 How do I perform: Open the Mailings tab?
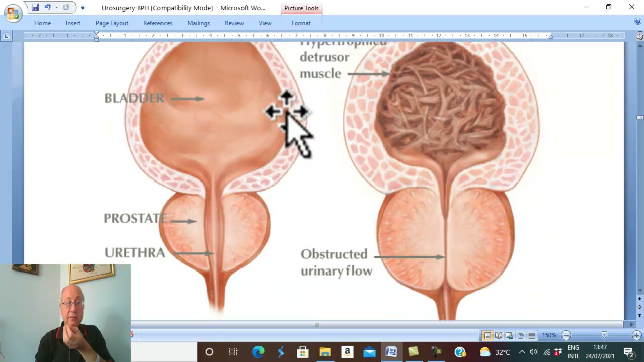198,23
